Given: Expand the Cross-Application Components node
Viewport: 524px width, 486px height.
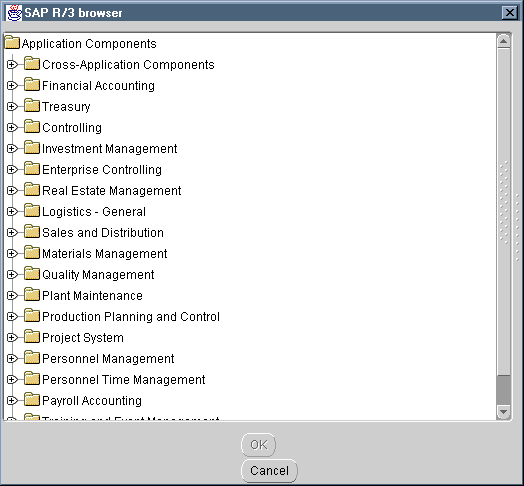Looking at the screenshot, I should pos(12,65).
